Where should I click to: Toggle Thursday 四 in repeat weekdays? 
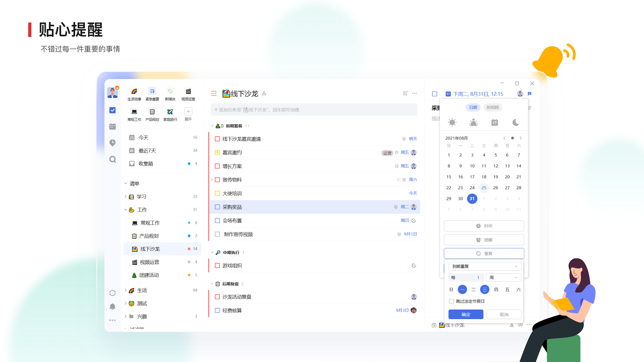[496, 290]
